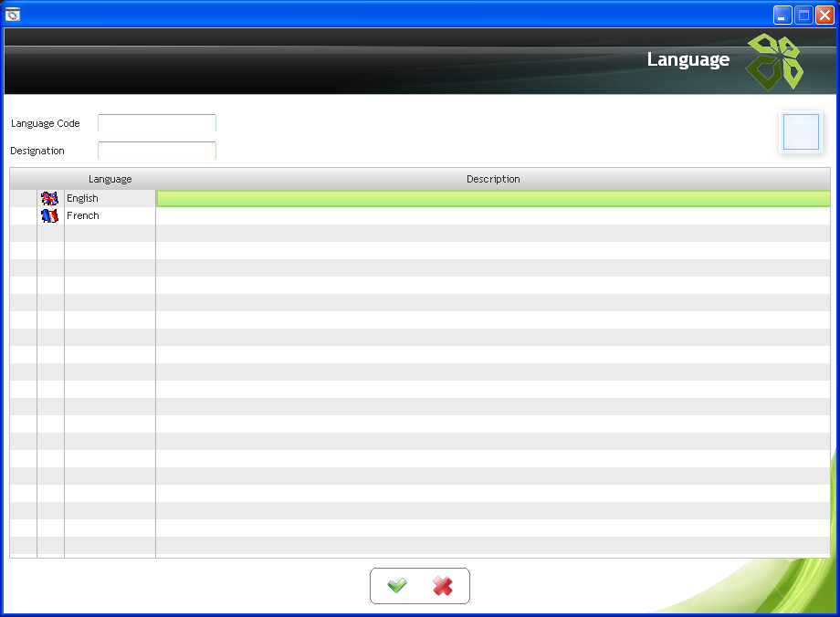Click the Description column header
The image size is (840, 617).
(493, 179)
